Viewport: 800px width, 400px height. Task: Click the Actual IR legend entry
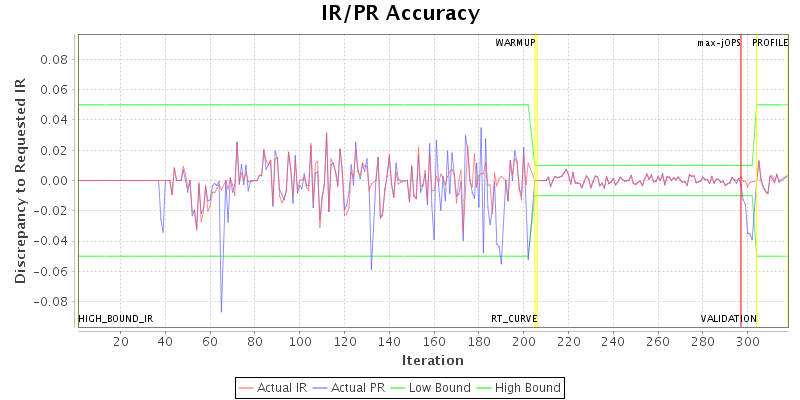pyautogui.click(x=281, y=387)
